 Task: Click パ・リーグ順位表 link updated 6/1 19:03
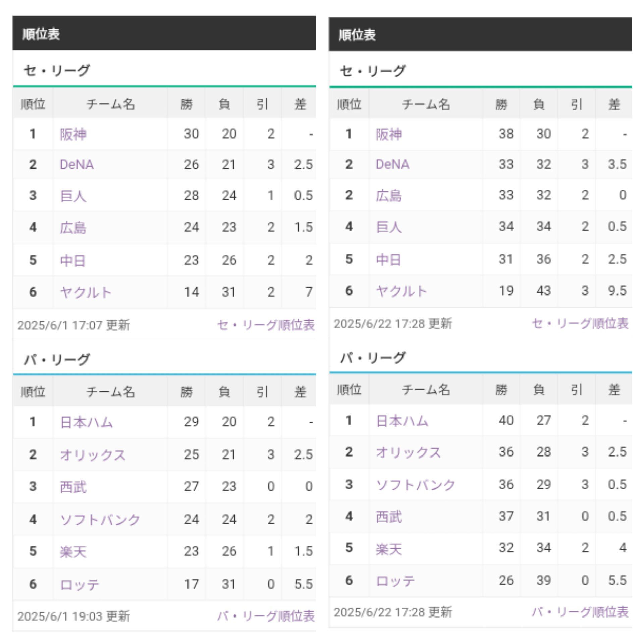(x=266, y=616)
